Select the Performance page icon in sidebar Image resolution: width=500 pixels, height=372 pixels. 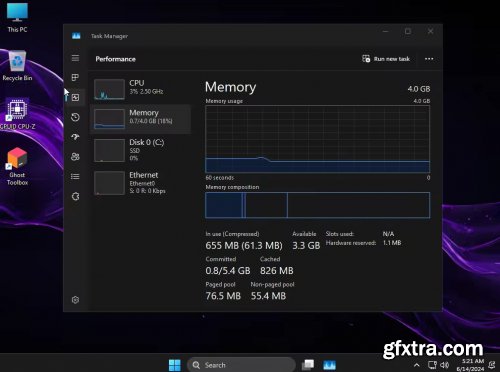coord(75,97)
